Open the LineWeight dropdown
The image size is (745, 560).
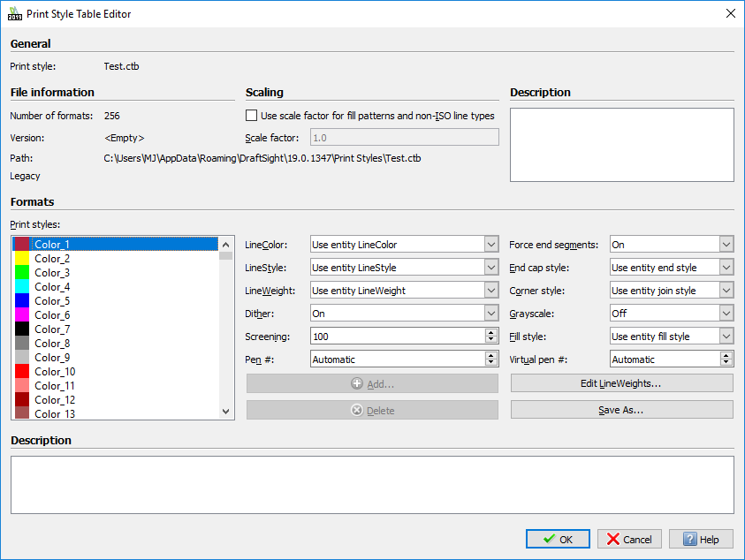(404, 291)
